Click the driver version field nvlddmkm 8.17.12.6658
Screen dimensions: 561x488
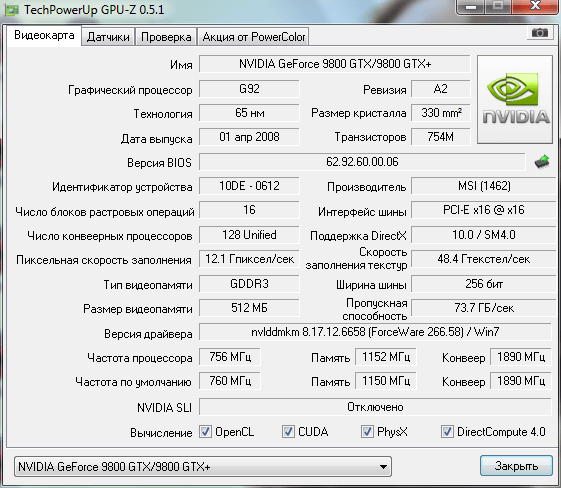coord(375,332)
